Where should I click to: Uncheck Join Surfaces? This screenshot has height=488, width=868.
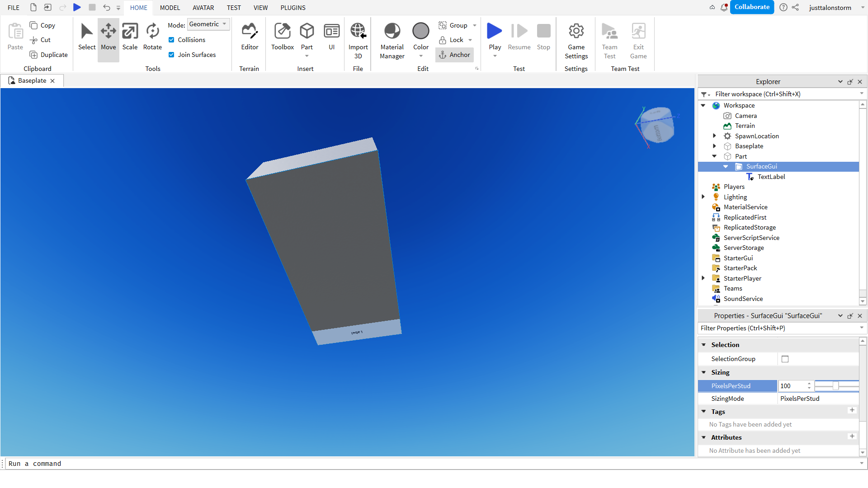click(171, 54)
